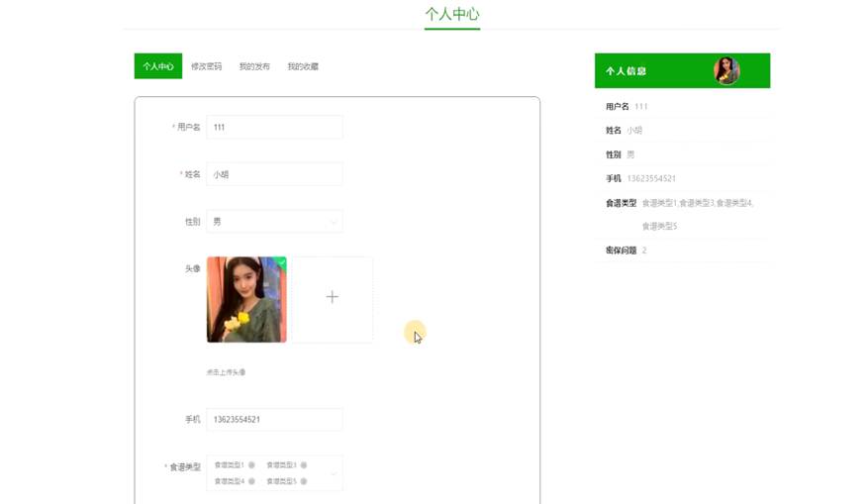Click the 用户名 input field

pos(274,127)
